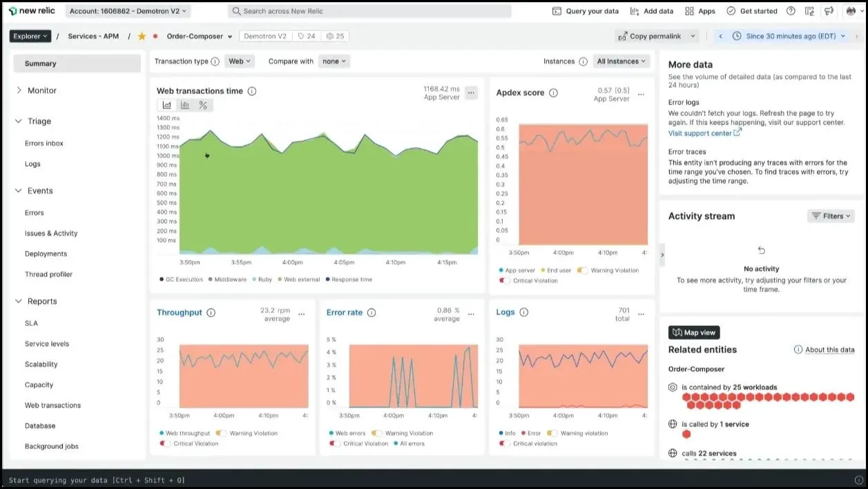Open info icon beside Error rate
Image resolution: width=868 pixels, height=489 pixels.
pos(372,313)
